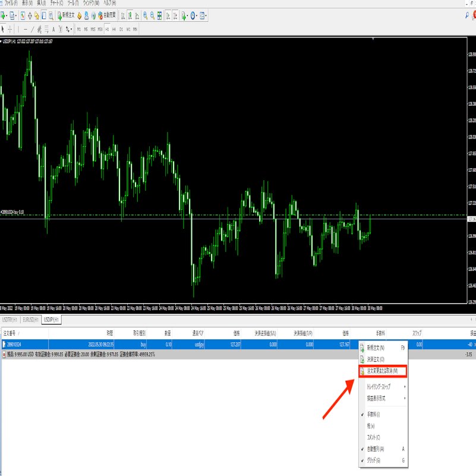Select the trendline tool
Image resolution: width=476 pixels, height=476 pixels.
click(33, 29)
